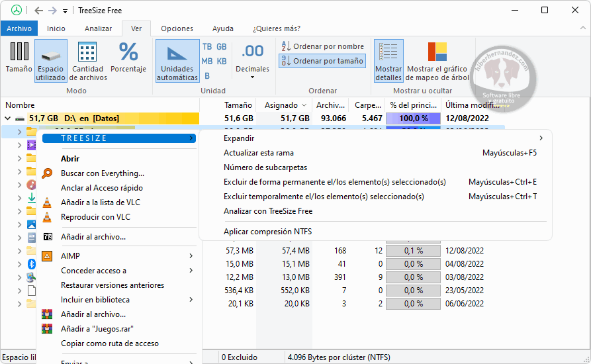Toggle Mostrar detalles

click(388, 60)
